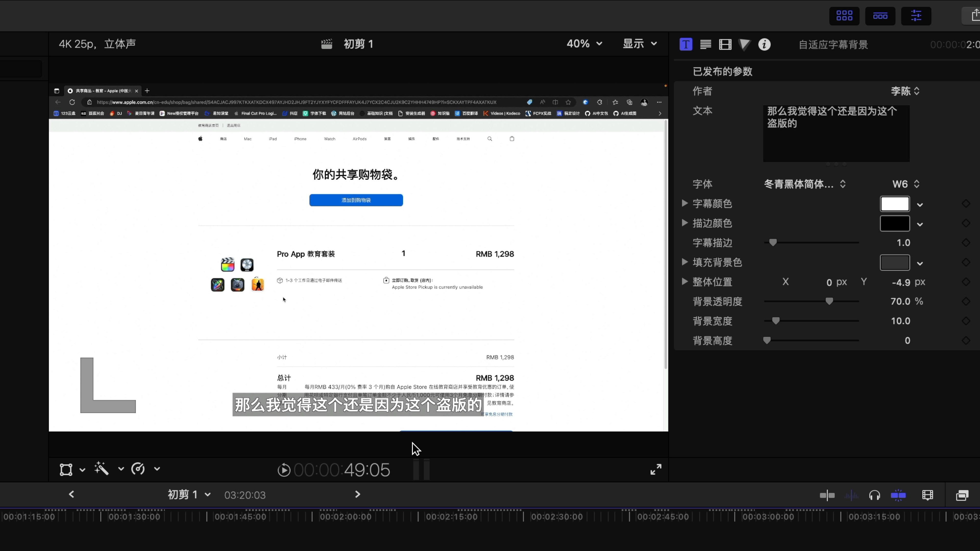Click the 添加到购物袋 button in viewer
Screen dimensions: 980x551
point(356,200)
